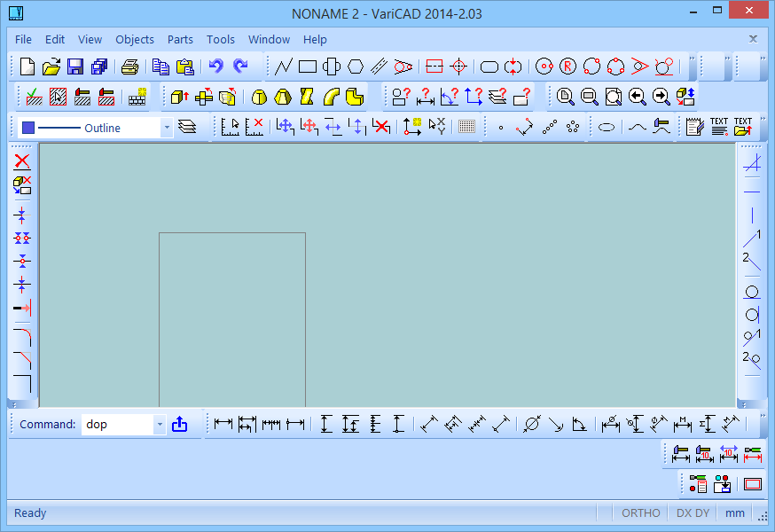Select the fillet corner tool on left toolbar

pos(22,337)
